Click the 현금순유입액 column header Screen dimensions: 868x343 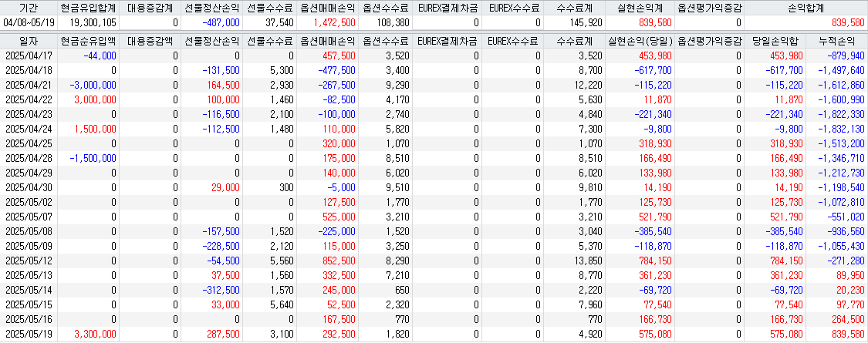(88, 40)
